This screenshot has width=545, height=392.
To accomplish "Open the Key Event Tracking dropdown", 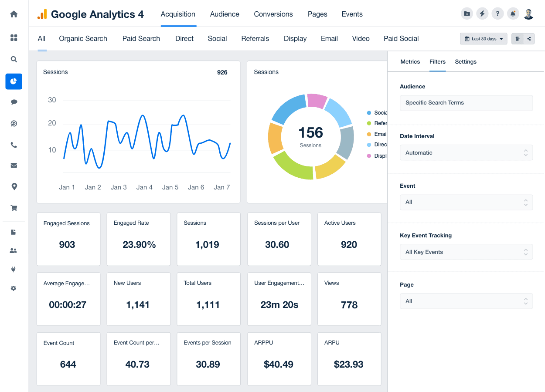I will 466,252.
